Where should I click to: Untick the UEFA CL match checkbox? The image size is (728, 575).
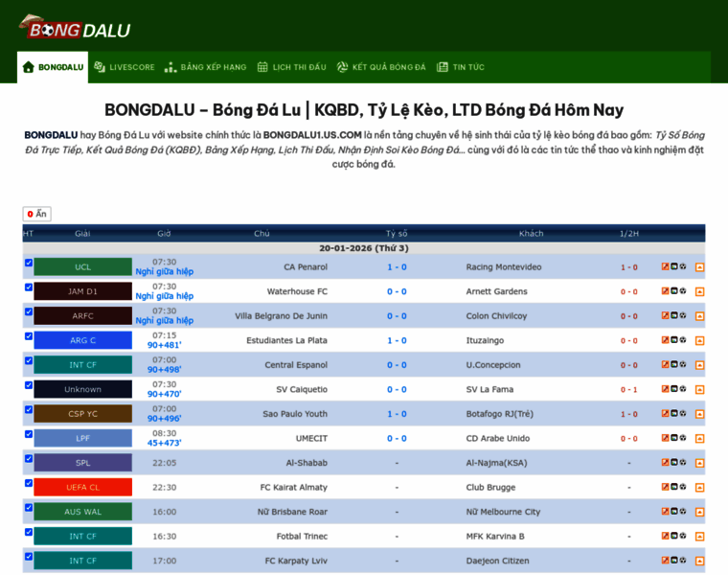[x=28, y=483]
